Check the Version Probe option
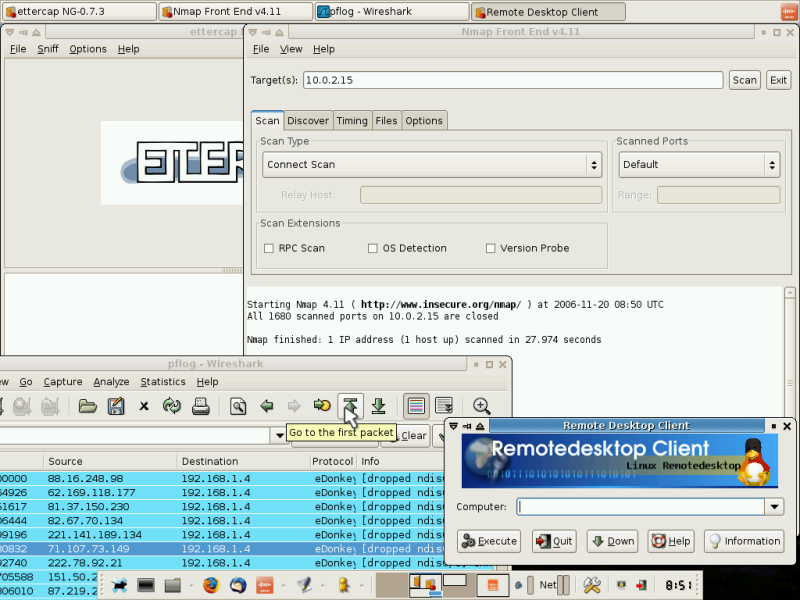Viewport: 800px width, 600px height. tap(490, 248)
